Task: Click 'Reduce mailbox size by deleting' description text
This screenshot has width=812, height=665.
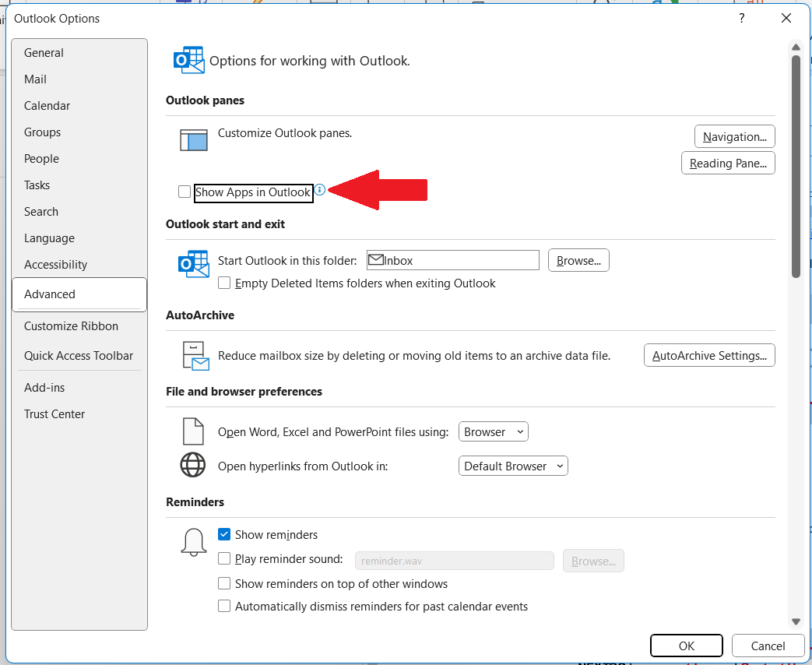Action: coord(413,356)
